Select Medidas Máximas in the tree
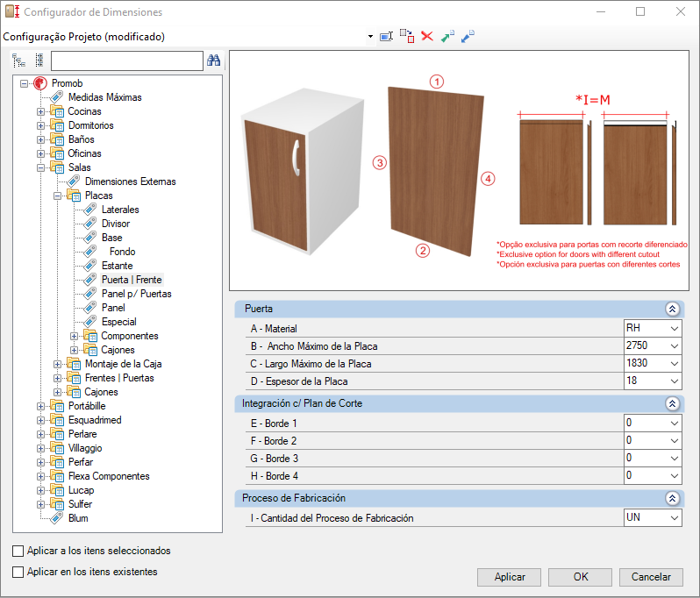 [x=105, y=97]
